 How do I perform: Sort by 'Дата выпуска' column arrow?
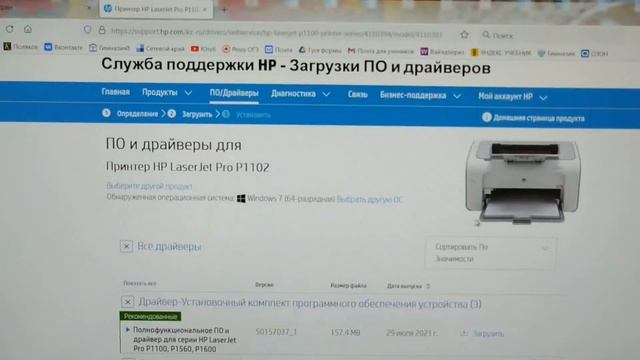(428, 286)
